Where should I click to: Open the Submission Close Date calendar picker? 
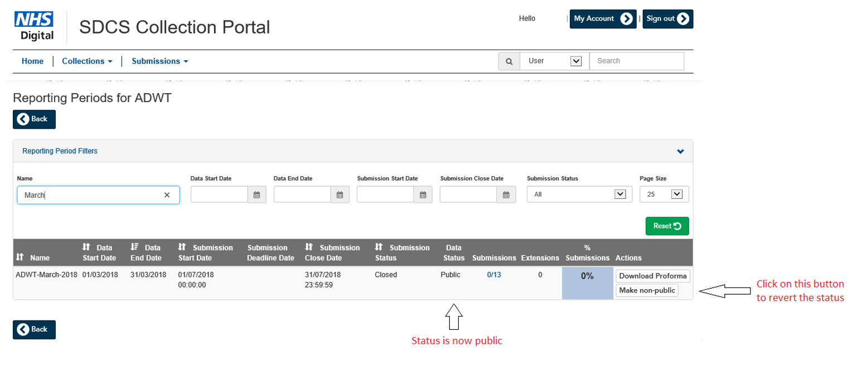click(506, 194)
